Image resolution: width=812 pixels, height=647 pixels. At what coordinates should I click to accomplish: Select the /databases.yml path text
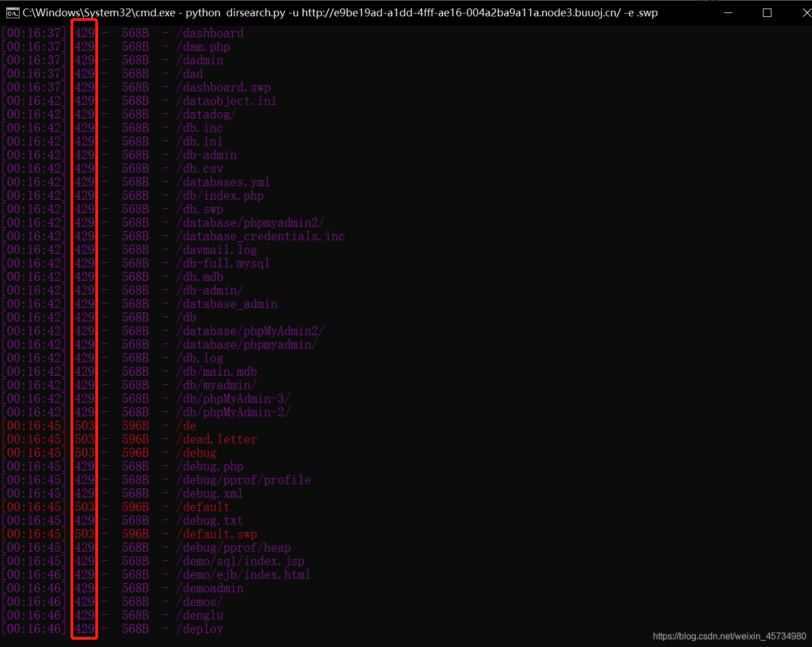(x=223, y=182)
